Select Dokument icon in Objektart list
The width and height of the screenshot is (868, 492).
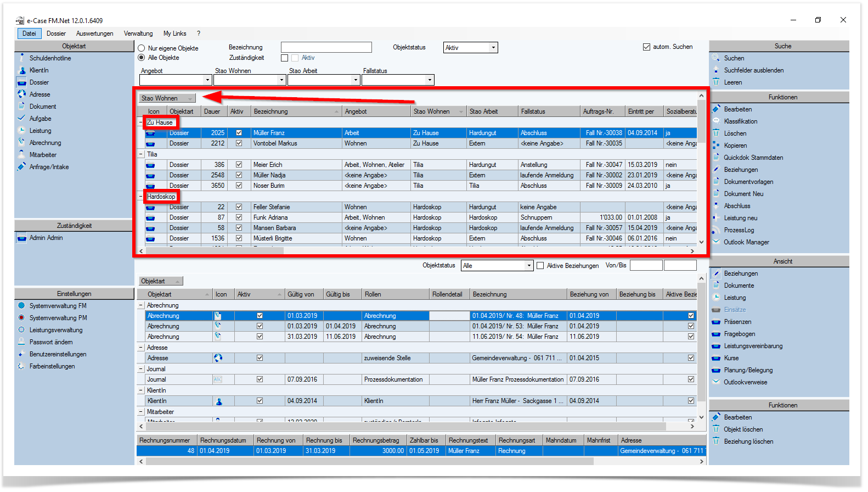(x=22, y=106)
